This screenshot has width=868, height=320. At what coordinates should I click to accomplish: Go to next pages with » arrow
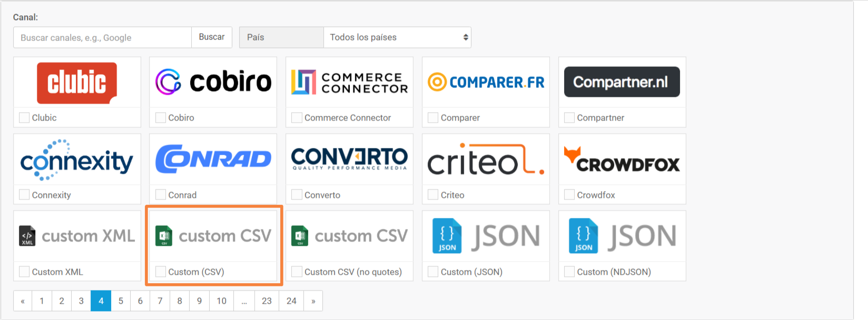(x=313, y=301)
